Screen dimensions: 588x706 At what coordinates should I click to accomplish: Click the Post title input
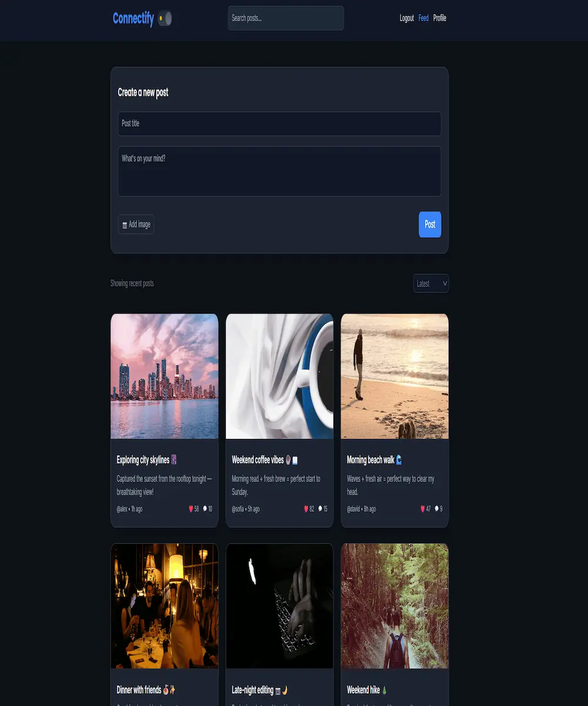279,124
